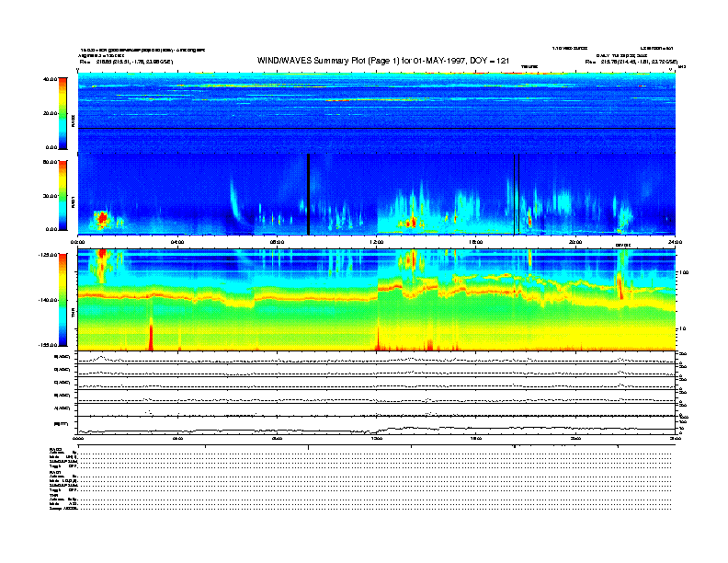Select the 60.00 color scale label

point(50,162)
